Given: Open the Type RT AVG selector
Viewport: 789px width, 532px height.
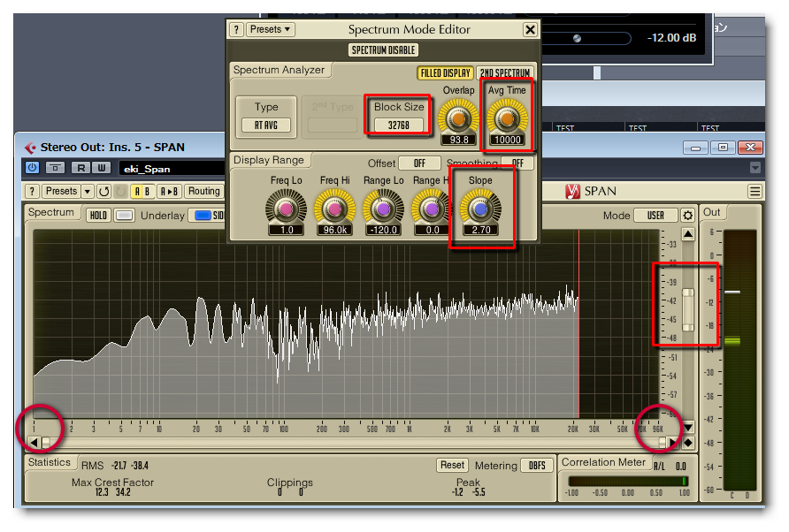Looking at the screenshot, I should pos(265,125).
